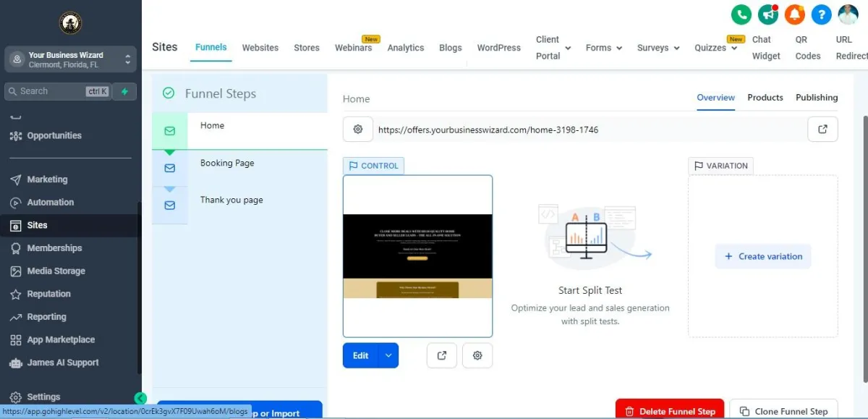Open Reporting in the sidebar
Screen dimensions: 868x419
click(x=46, y=317)
